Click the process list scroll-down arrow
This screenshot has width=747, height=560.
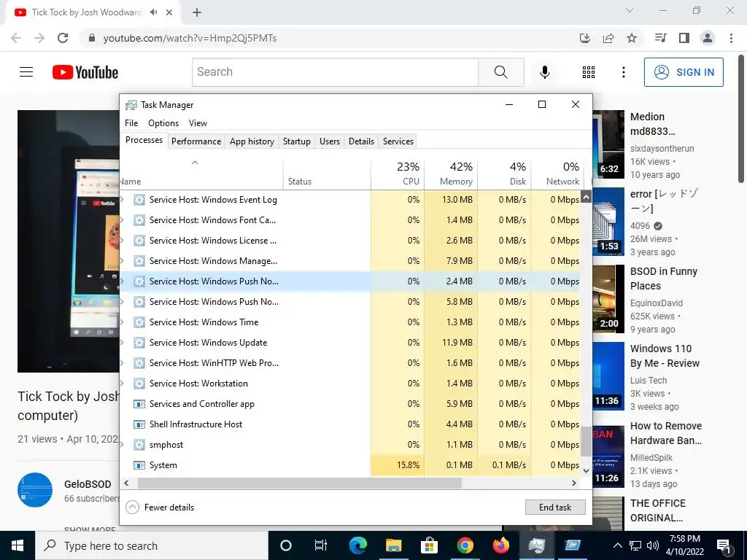click(586, 470)
